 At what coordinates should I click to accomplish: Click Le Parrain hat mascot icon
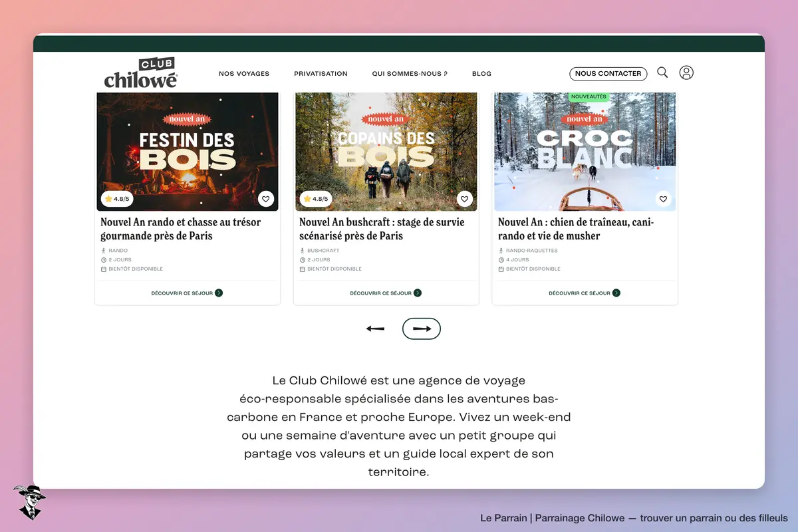29,502
